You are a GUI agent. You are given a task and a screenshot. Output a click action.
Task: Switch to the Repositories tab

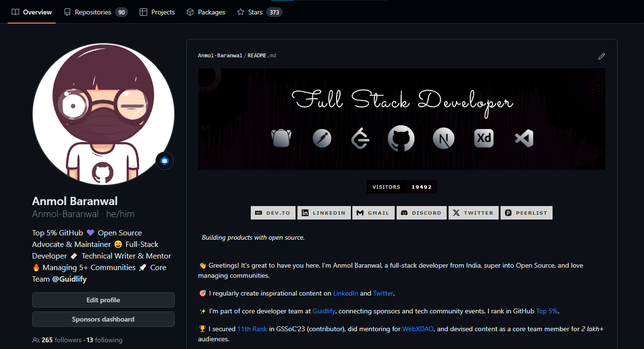[96, 12]
